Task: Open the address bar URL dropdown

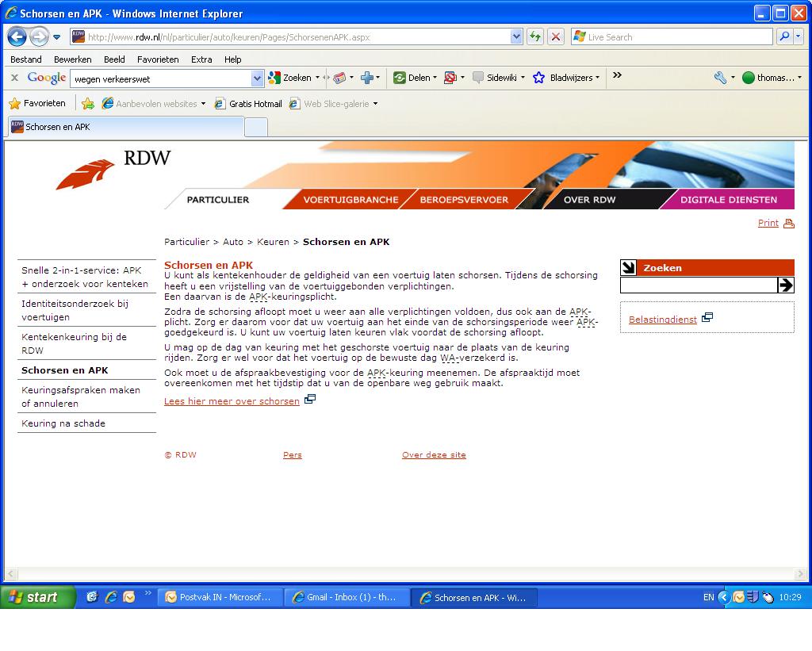Action: click(517, 37)
